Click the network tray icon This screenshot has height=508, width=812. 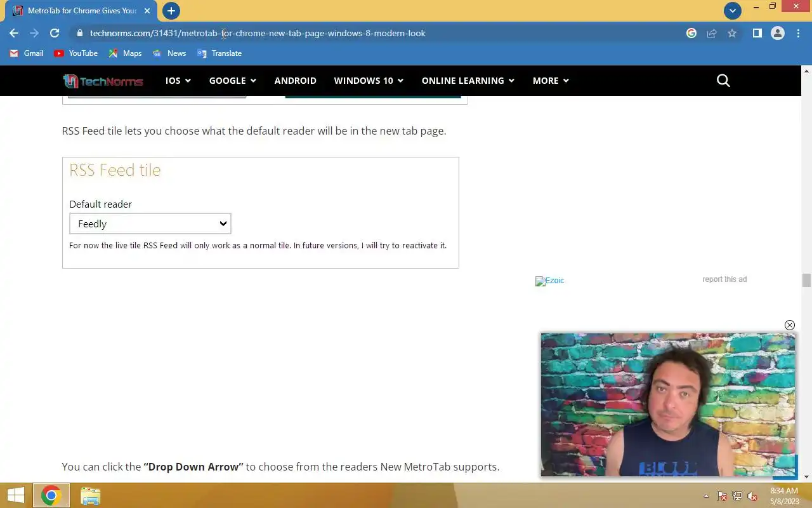coord(737,497)
